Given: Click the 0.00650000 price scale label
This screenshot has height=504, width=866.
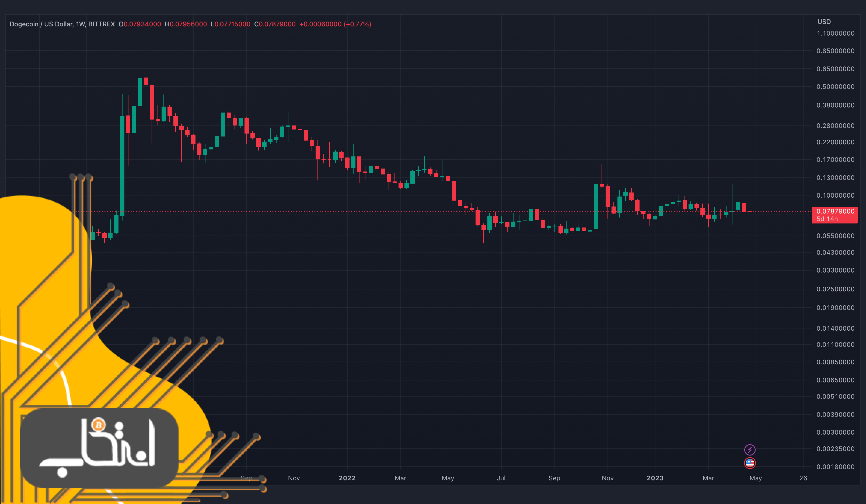Looking at the screenshot, I should point(835,380).
